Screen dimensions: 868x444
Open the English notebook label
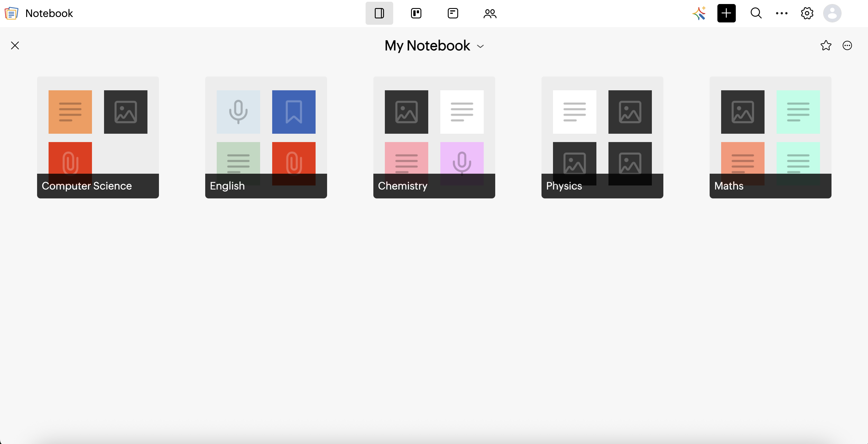tap(227, 186)
